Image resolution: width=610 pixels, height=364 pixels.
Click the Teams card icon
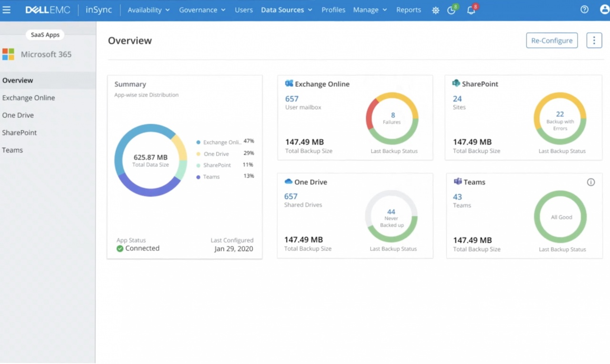tap(457, 182)
